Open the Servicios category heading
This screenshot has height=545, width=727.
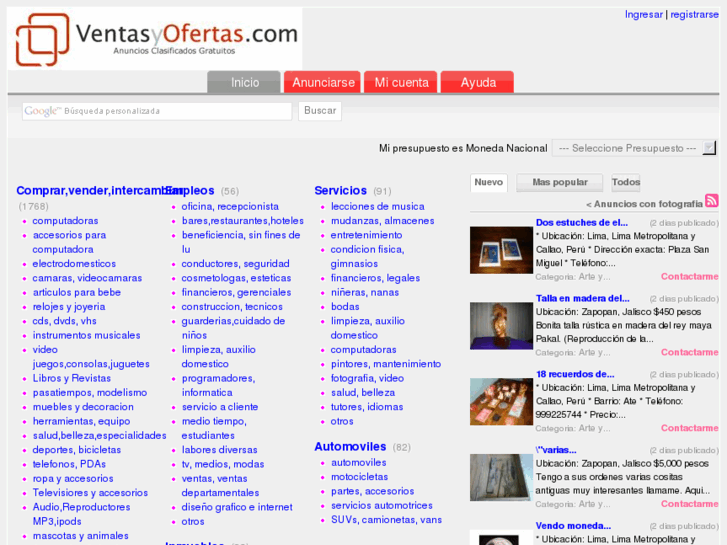click(340, 191)
